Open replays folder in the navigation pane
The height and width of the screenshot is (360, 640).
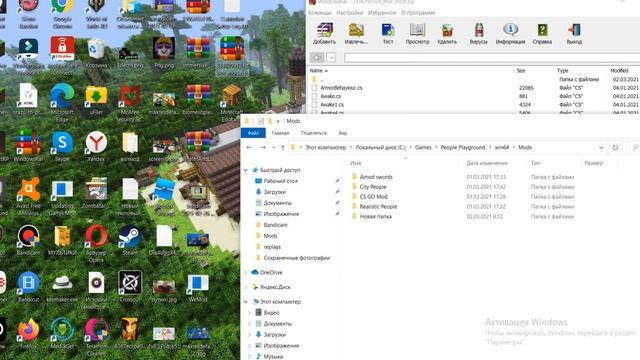click(x=272, y=247)
